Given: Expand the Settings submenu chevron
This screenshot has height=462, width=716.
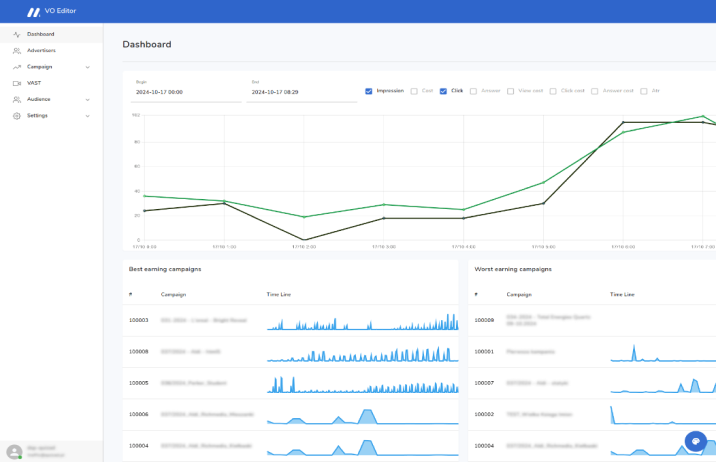Looking at the screenshot, I should pyautogui.click(x=88, y=116).
